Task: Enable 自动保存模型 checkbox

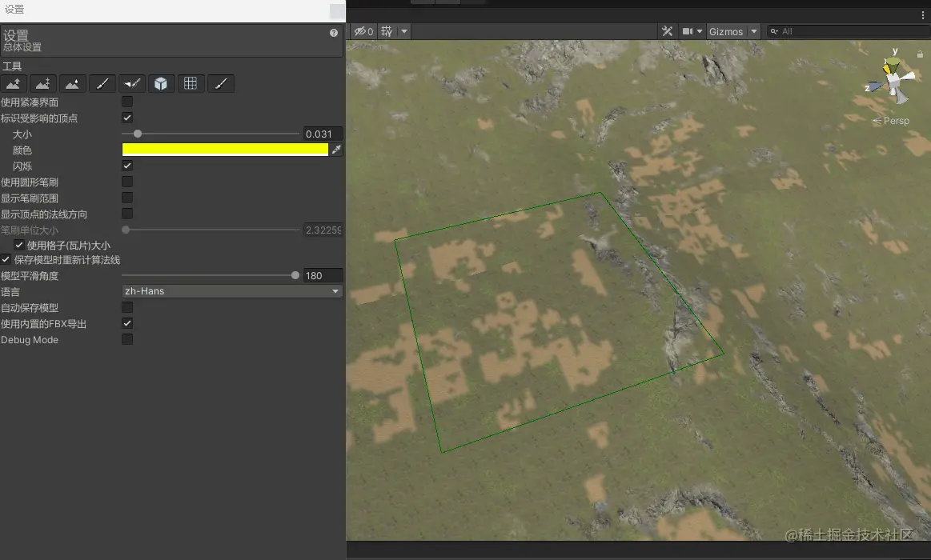Action: click(x=127, y=307)
